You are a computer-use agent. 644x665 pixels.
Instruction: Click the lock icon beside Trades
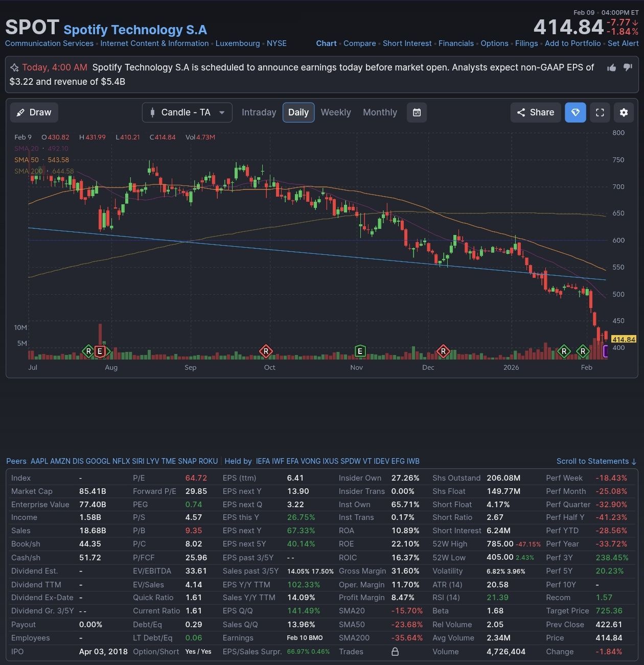pyautogui.click(x=395, y=652)
